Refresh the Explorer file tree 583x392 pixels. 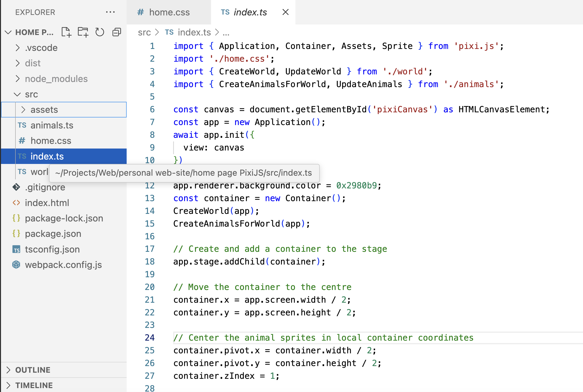100,32
